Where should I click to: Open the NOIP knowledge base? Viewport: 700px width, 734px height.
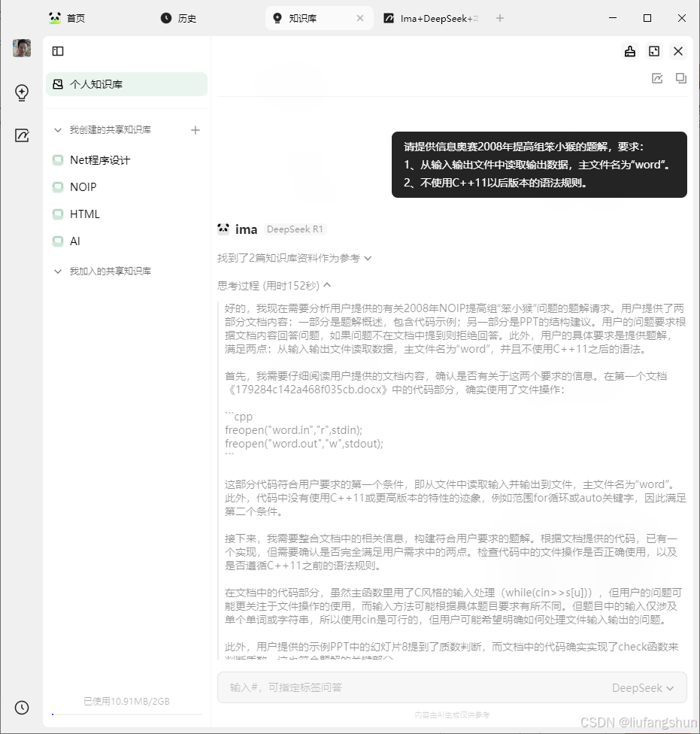83,187
